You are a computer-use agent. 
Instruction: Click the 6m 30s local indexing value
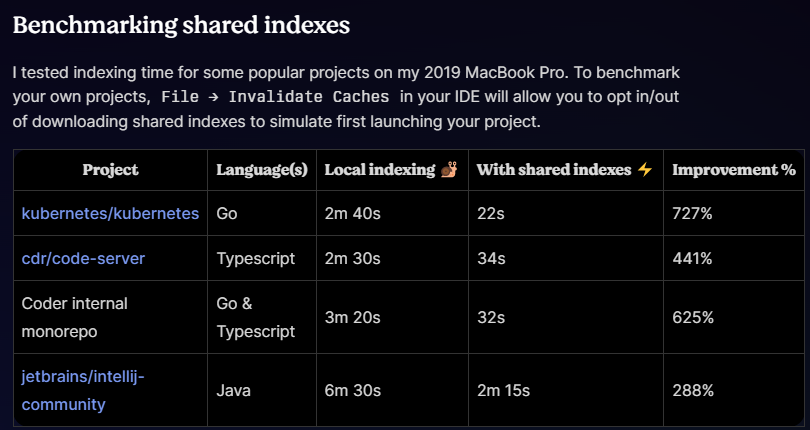[352, 390]
